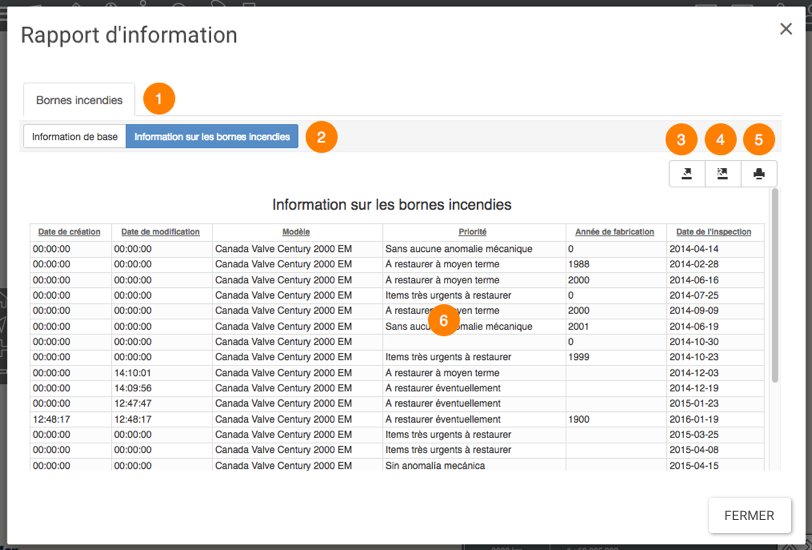Click the printer icon button
The height and width of the screenshot is (550, 812).
pos(759,174)
